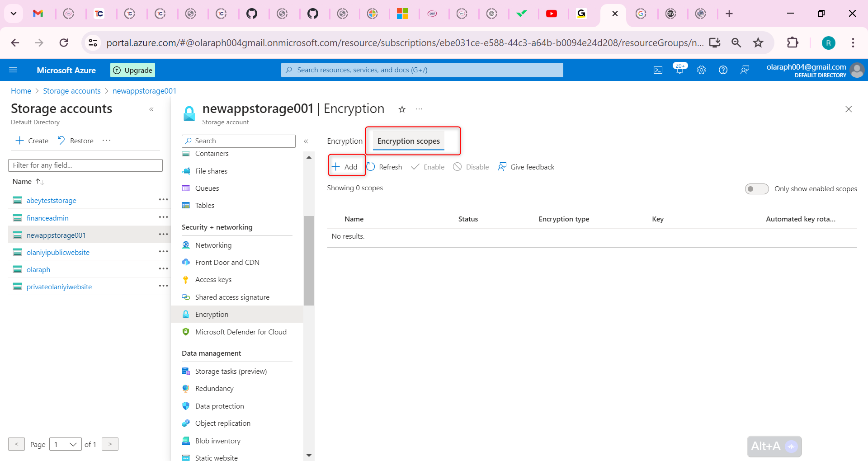Restore a storage account

[75, 141]
